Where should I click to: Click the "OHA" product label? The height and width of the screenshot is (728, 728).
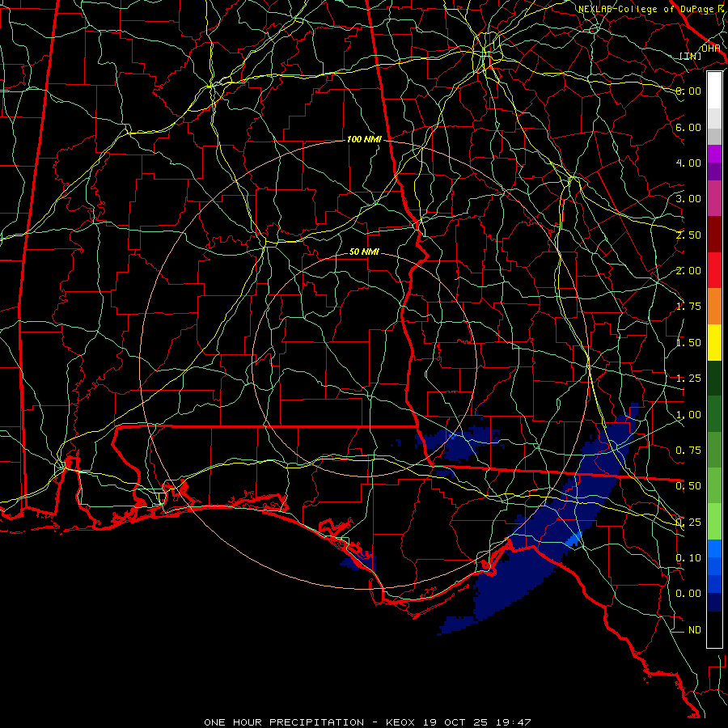point(710,49)
